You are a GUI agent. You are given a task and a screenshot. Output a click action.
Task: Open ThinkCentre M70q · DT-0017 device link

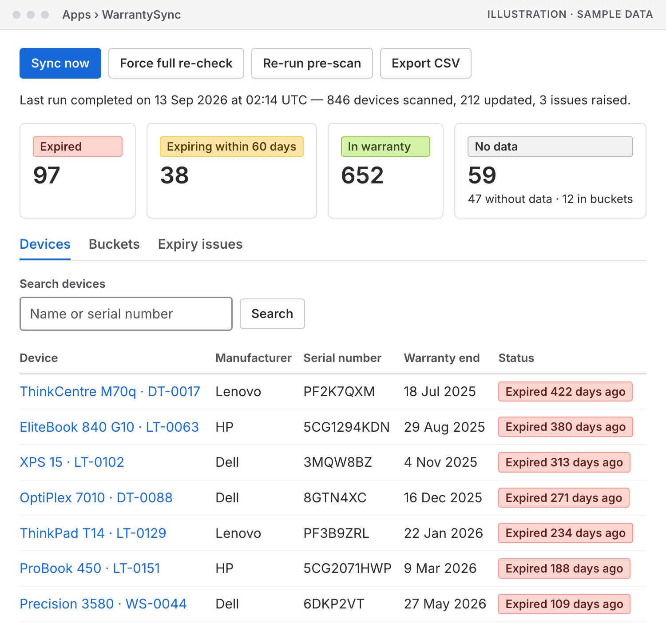click(110, 391)
